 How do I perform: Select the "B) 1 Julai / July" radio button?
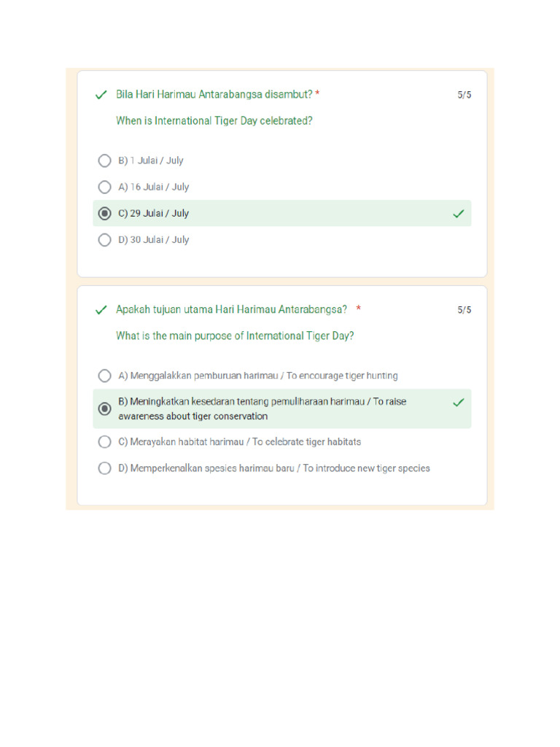(105, 160)
